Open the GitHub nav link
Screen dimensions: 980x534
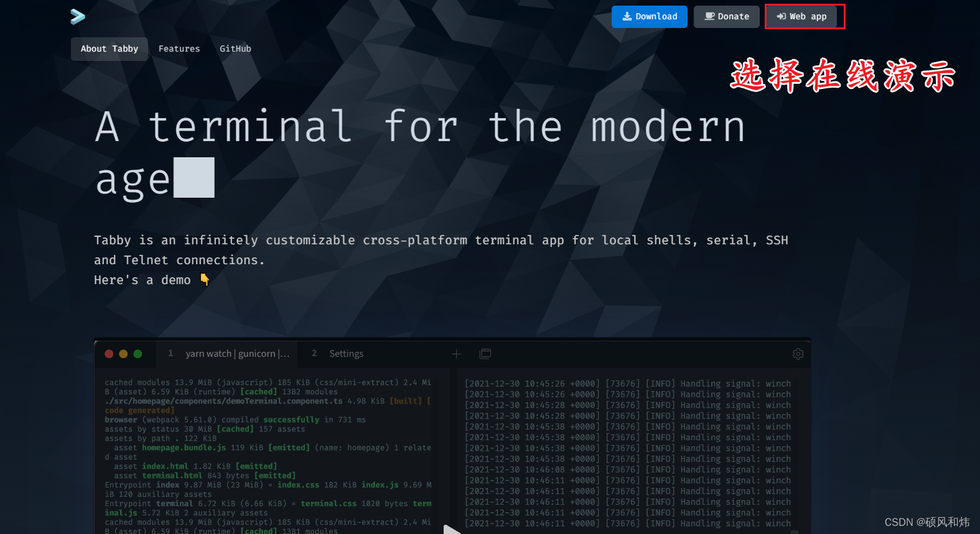(235, 48)
